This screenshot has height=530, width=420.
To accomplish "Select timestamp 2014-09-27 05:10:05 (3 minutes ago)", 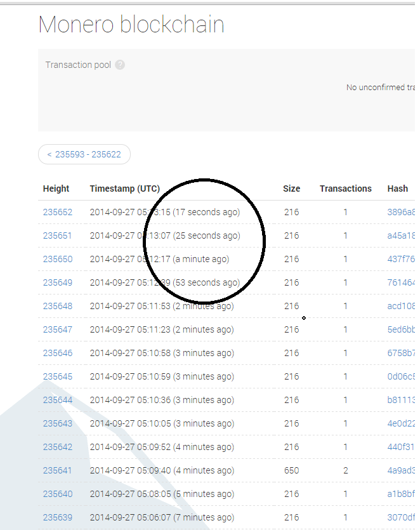I will click(162, 423).
